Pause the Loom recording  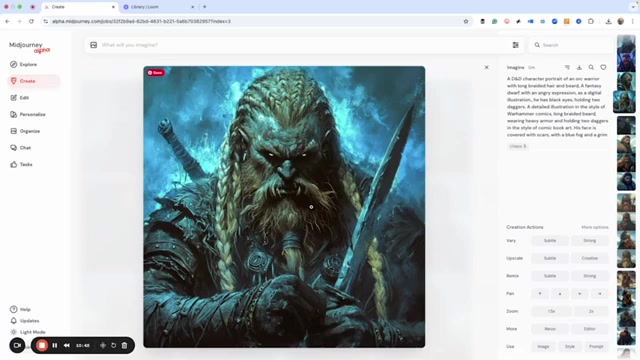pos(55,345)
